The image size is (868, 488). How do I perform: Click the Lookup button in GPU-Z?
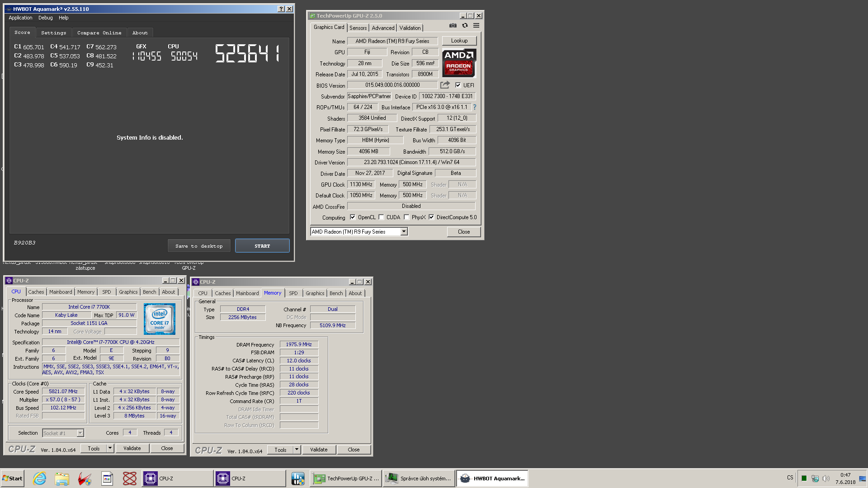[459, 41]
